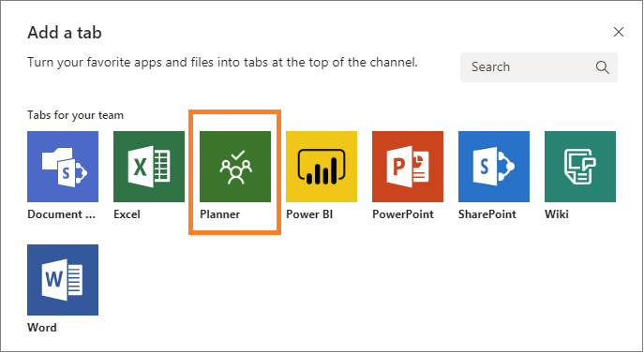Image resolution: width=644 pixels, height=353 pixels.
Task: Choose the Wiki app icon
Action: (580, 167)
